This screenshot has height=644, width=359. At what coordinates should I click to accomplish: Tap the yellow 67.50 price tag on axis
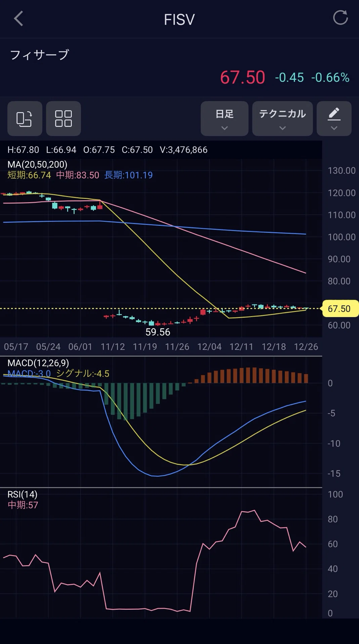[340, 309]
